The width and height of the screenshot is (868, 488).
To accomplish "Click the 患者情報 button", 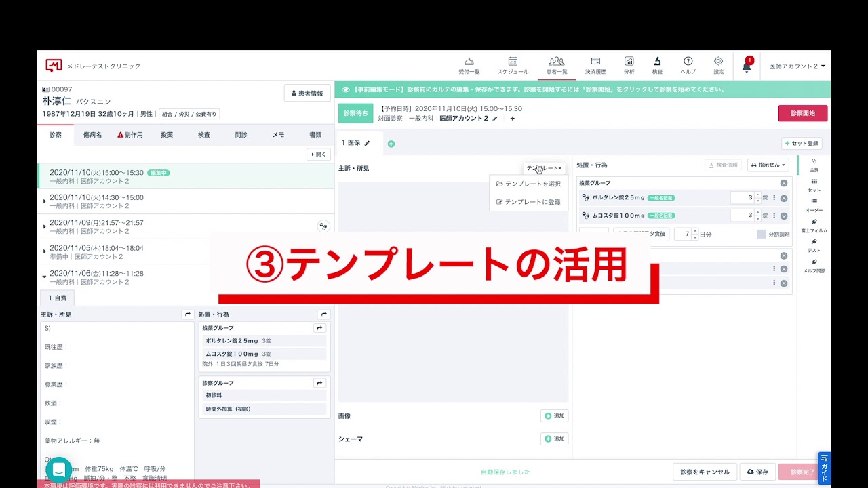I will [x=307, y=94].
